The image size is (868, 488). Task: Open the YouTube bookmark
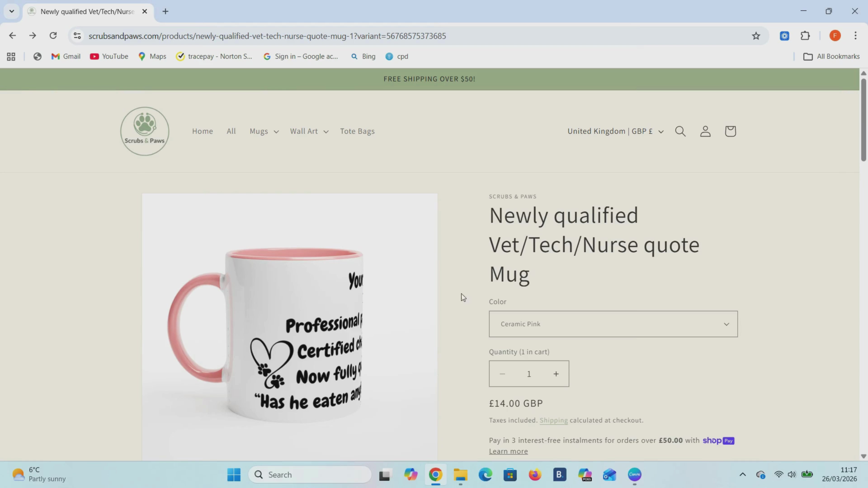coord(109,56)
